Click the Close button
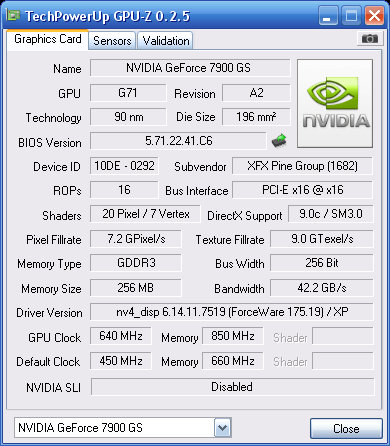 [x=346, y=428]
